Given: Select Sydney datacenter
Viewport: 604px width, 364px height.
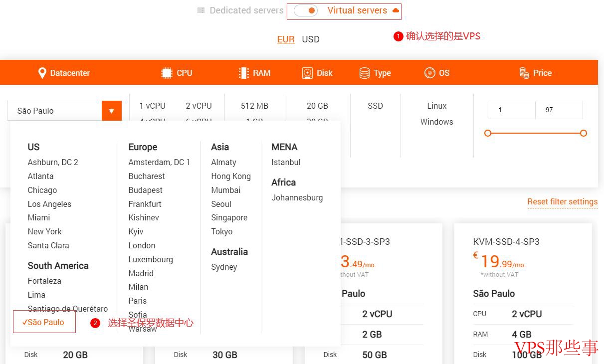Looking at the screenshot, I should click(224, 267).
